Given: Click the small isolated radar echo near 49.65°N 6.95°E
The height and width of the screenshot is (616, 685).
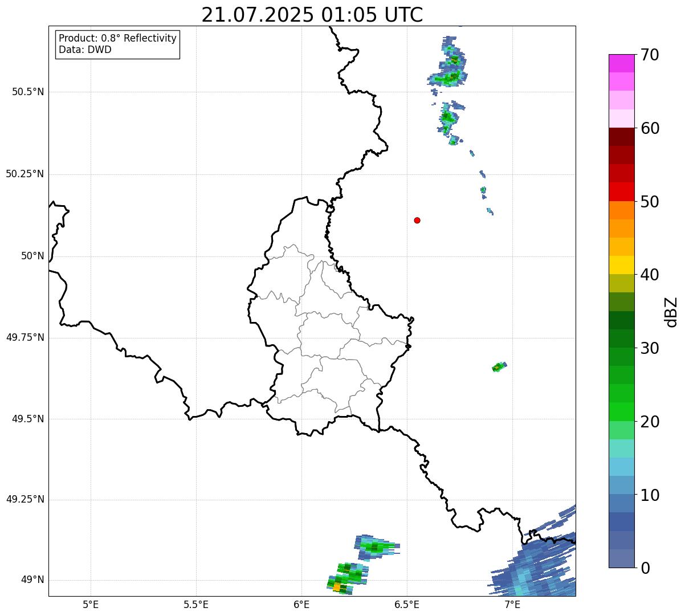Looking at the screenshot, I should [x=499, y=366].
